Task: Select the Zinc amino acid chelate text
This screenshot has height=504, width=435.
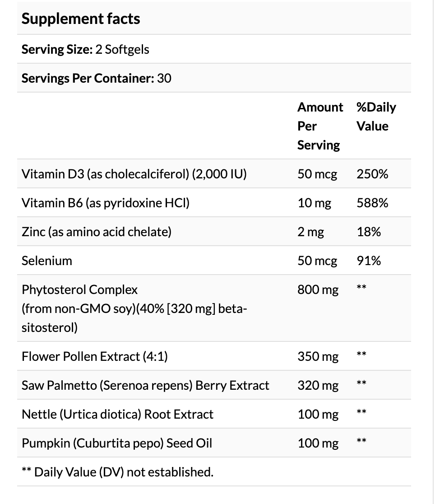Action: [97, 232]
